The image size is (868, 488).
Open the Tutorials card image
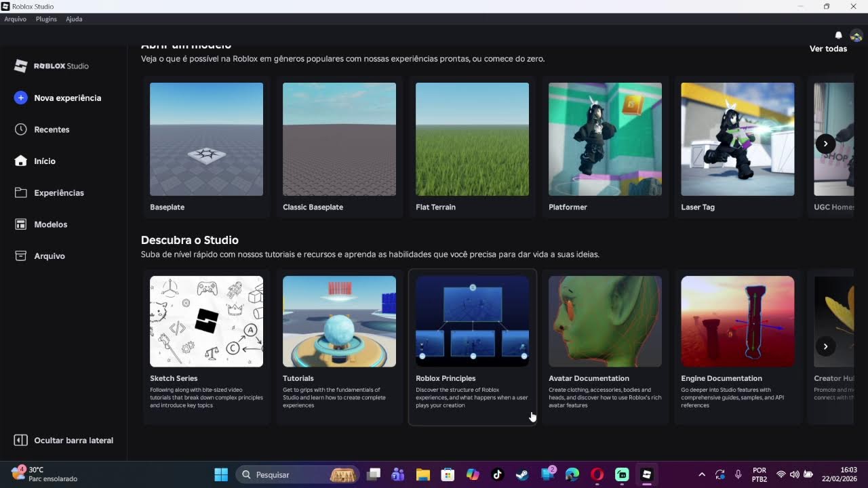339,321
